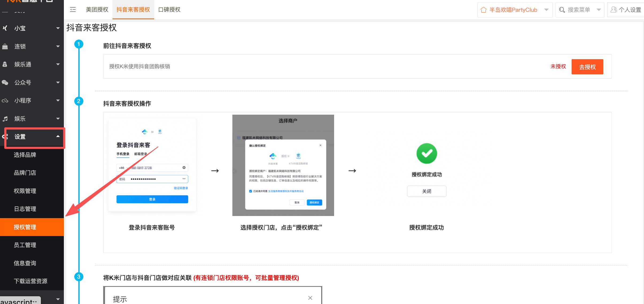Expand the 搜索菜单 dropdown arrow
Image resolution: width=644 pixels, height=304 pixels.
(599, 10)
